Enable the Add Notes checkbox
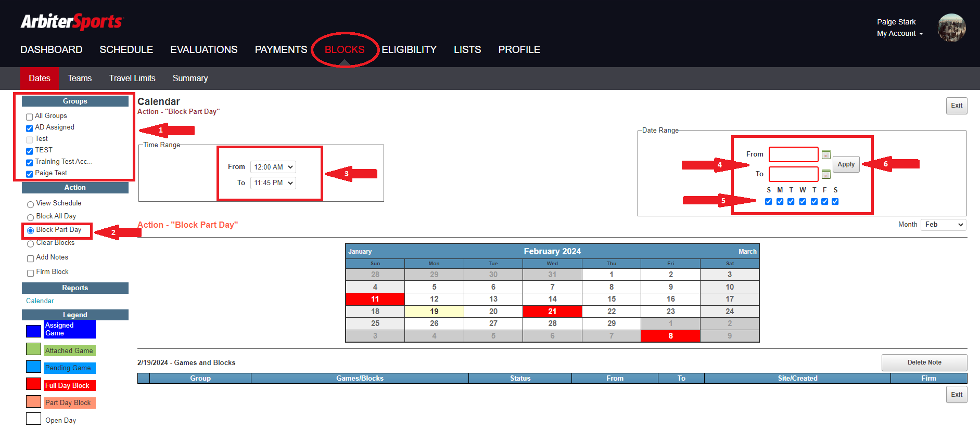The image size is (980, 442). (x=31, y=258)
